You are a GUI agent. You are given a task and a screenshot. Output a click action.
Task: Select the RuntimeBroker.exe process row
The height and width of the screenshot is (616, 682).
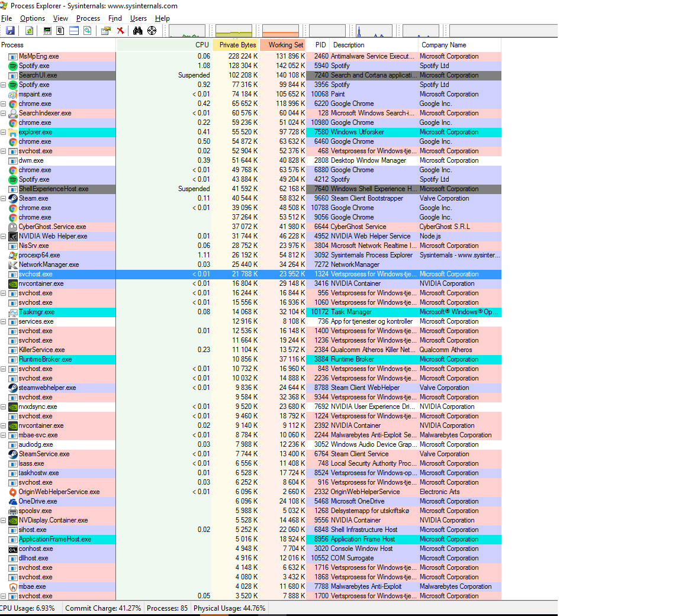[x=250, y=360]
